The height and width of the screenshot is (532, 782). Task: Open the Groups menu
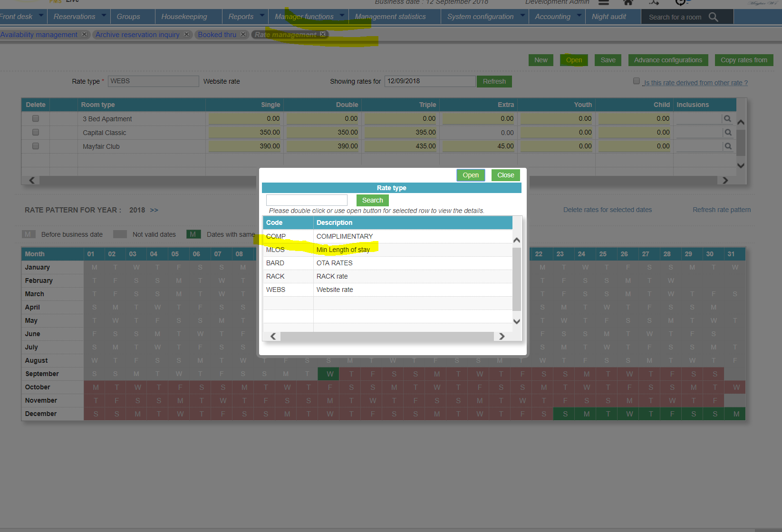(x=128, y=17)
